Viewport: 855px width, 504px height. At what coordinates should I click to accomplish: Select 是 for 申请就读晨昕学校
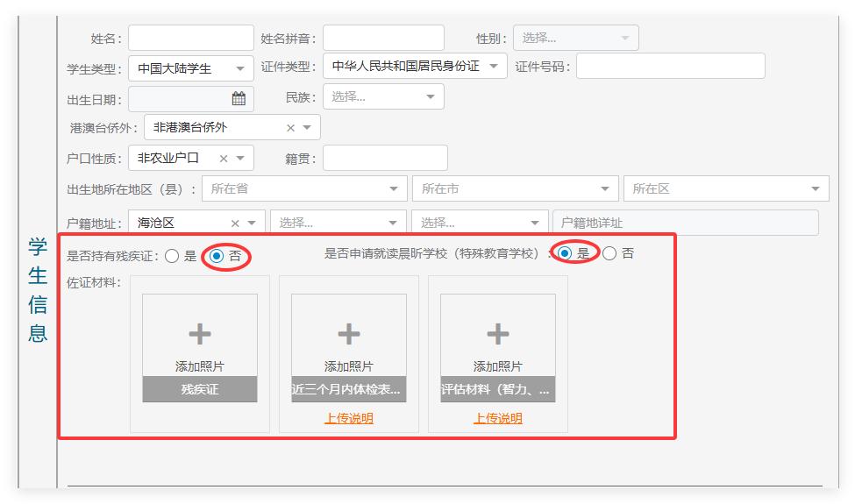click(x=565, y=253)
